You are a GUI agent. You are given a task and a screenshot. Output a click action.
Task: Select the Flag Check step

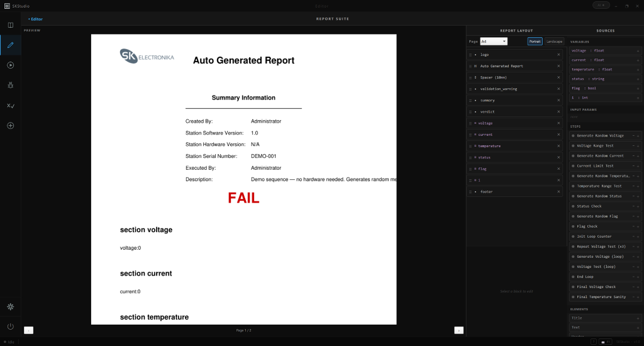(606, 226)
